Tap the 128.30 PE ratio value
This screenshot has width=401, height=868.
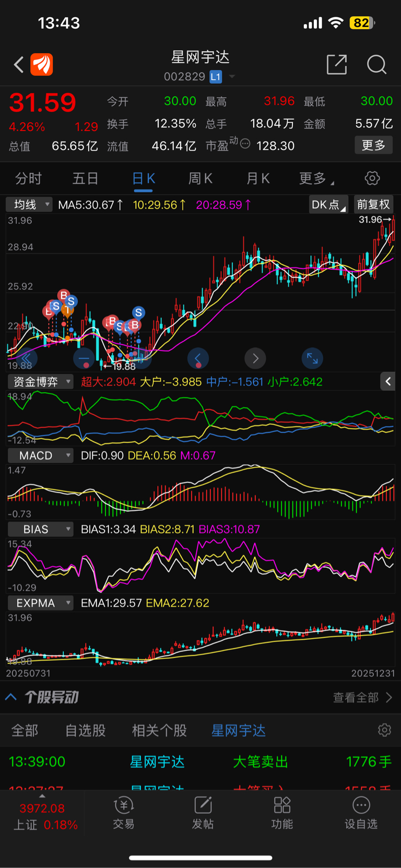tap(276, 146)
